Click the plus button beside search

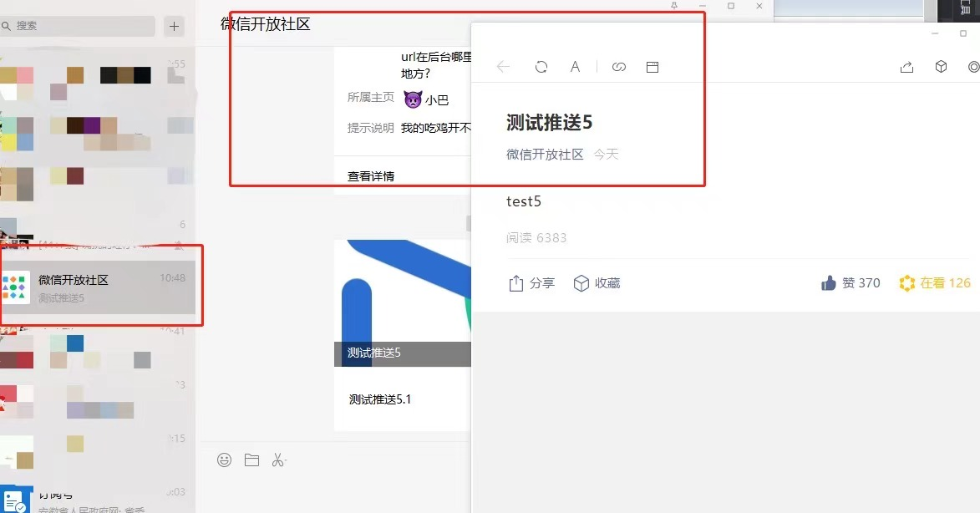click(174, 26)
